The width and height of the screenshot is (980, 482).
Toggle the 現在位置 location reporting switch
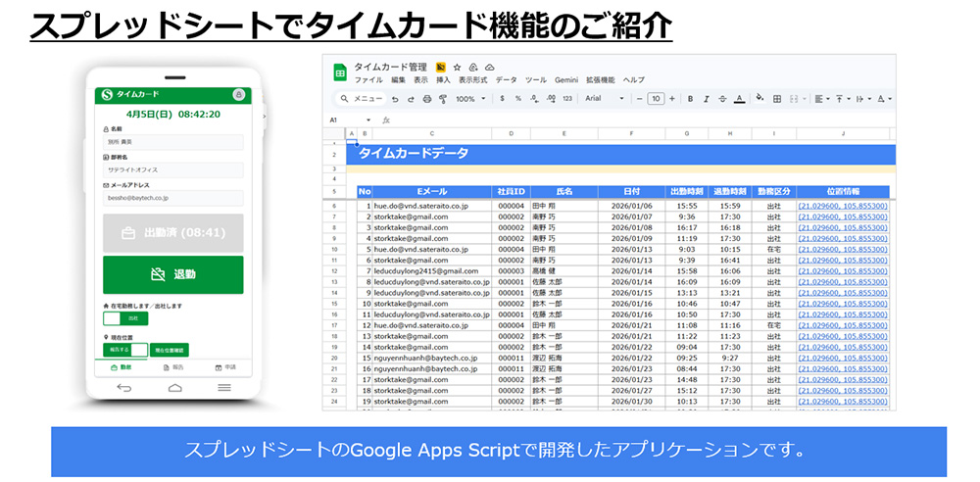point(125,350)
